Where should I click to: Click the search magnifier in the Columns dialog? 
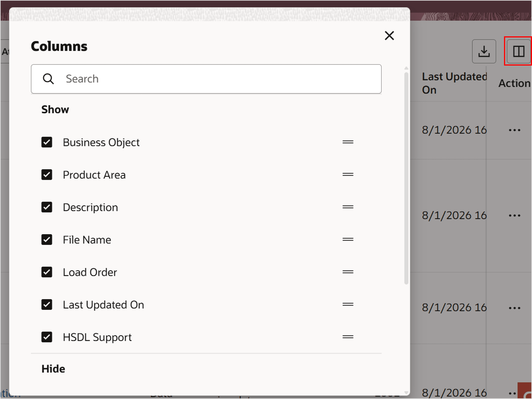coord(49,79)
